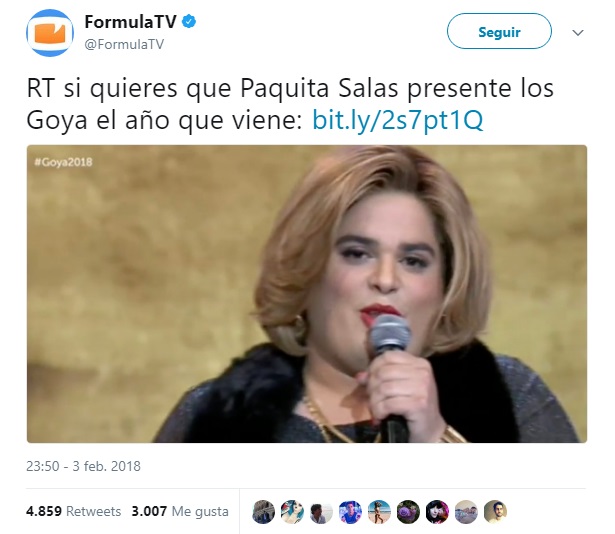Select the liker avatar with teal-haired character
615x534 pixels.
pyautogui.click(x=292, y=512)
